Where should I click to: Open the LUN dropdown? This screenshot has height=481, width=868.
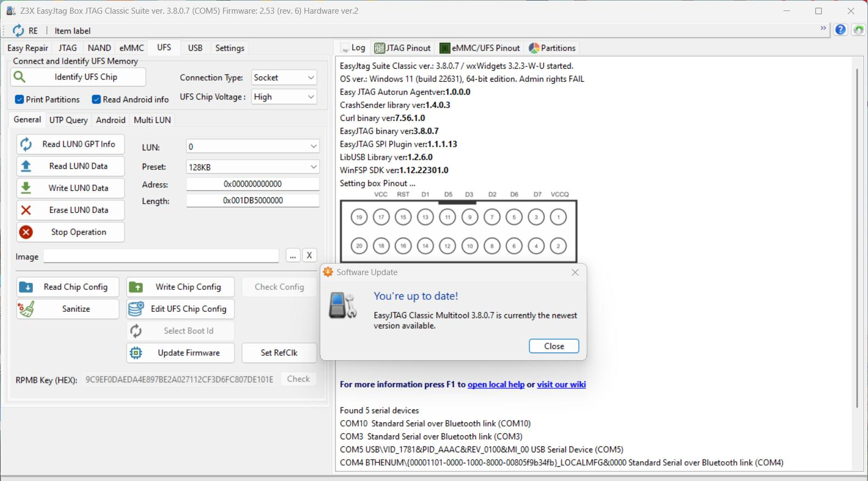point(253,147)
